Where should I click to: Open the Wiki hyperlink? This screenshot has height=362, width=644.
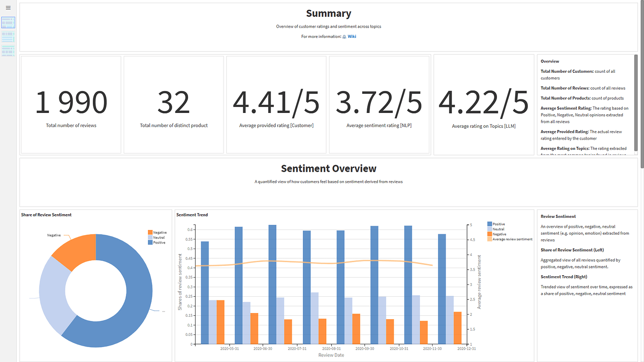pos(351,36)
